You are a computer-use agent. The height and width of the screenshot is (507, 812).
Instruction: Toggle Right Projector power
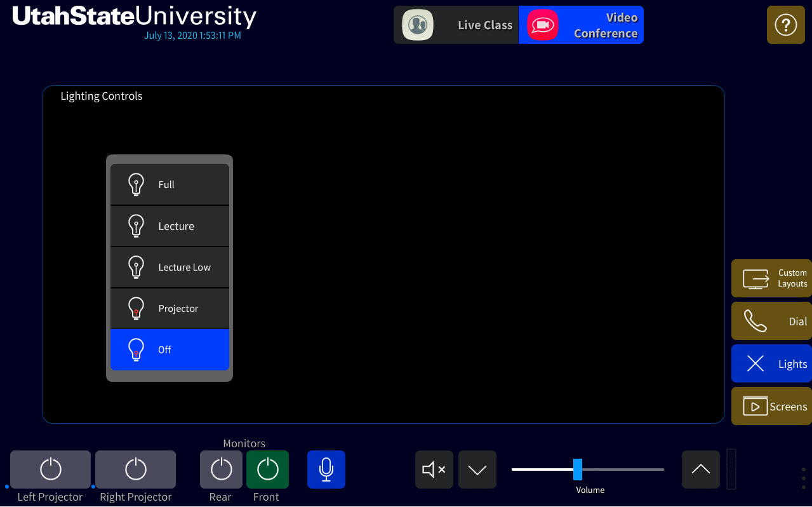pyautogui.click(x=135, y=470)
